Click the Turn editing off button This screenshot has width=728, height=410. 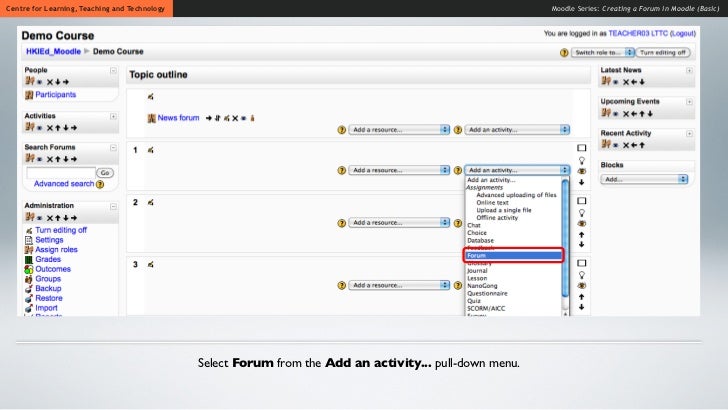point(663,52)
